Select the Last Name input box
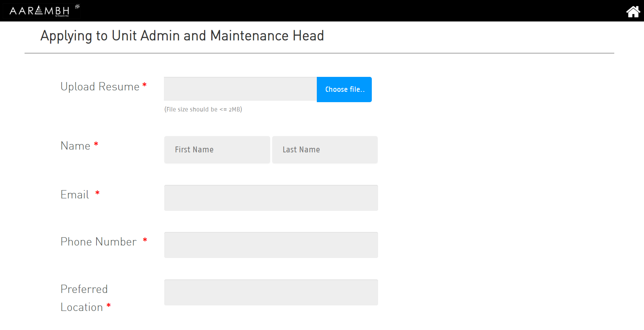 [324, 150]
